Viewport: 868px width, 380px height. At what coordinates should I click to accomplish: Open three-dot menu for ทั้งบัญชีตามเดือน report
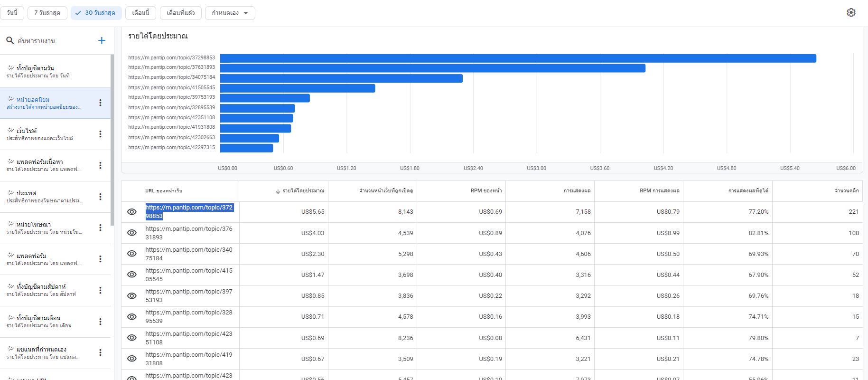100,322
